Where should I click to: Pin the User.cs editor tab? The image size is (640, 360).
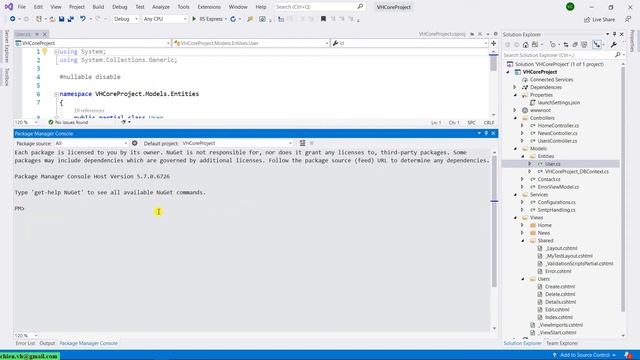click(x=37, y=34)
